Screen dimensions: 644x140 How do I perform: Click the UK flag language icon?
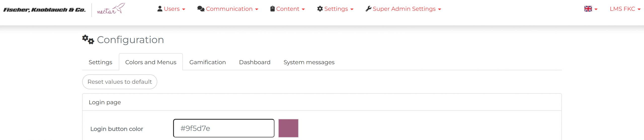[588, 9]
